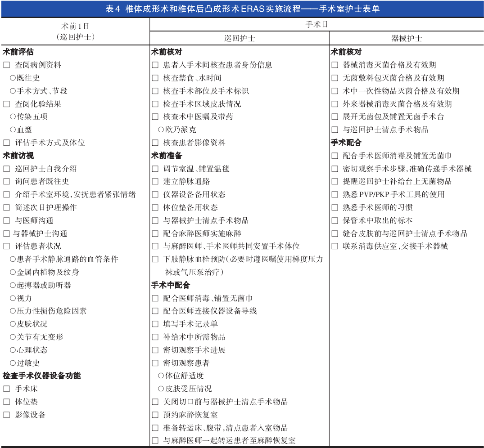
Task: Select the "血型" circle option
Action: [x=13, y=130]
